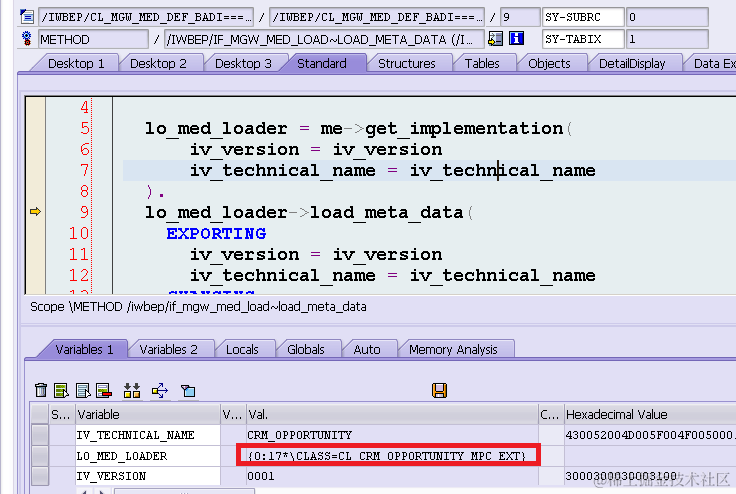Click the SY-TABIX label field
The width and height of the screenshot is (736, 494).
[x=583, y=39]
